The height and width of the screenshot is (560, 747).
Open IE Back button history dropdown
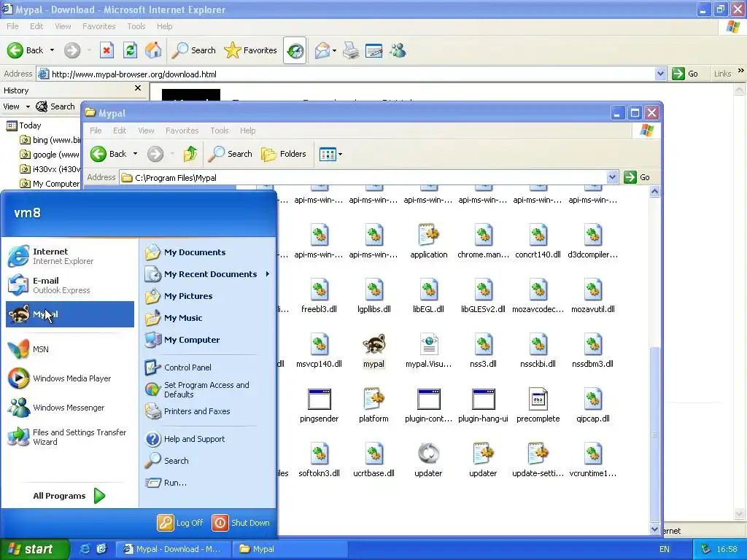click(52, 50)
